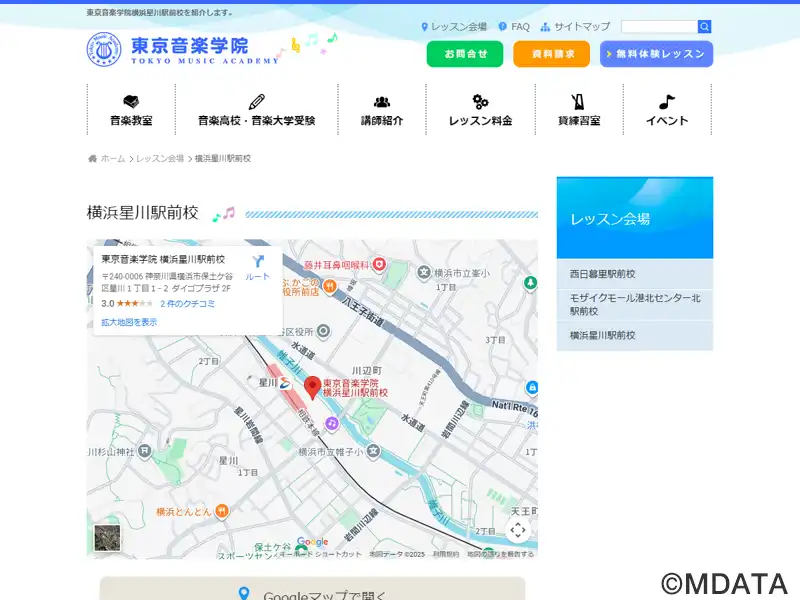Click the search magnifier icon button
Viewport: 800px width, 600px height.
tap(704, 27)
